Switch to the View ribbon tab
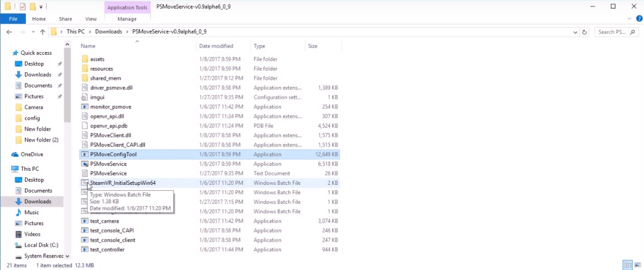Screen dimensions: 644x270 (x=91, y=19)
